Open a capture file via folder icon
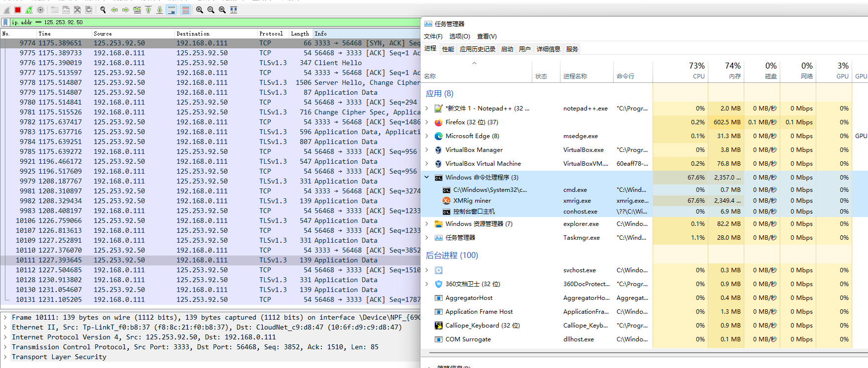Image resolution: width=868 pixels, height=368 pixels. [55, 10]
